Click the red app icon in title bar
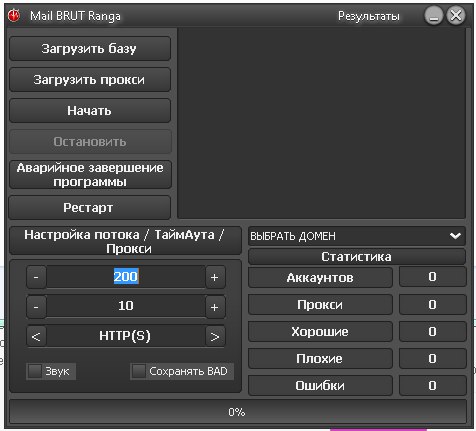Viewport: 476px width, 431px height. [x=14, y=16]
